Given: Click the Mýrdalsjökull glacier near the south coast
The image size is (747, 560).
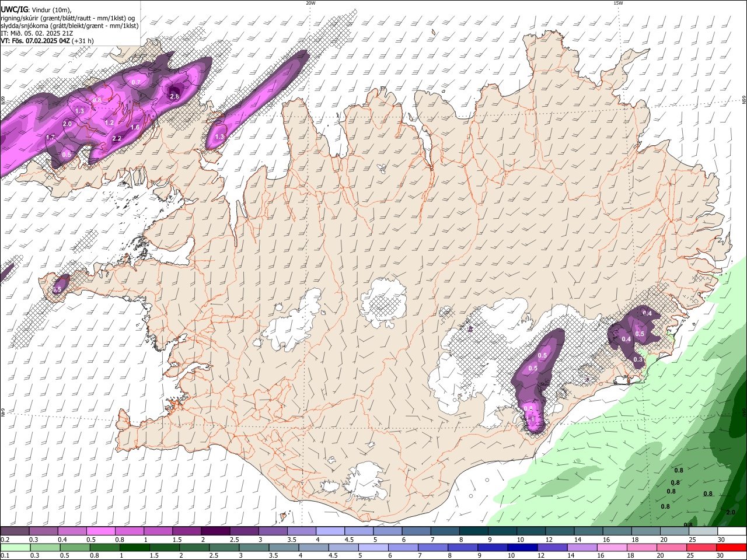Looking at the screenshot, I should 366,480.
